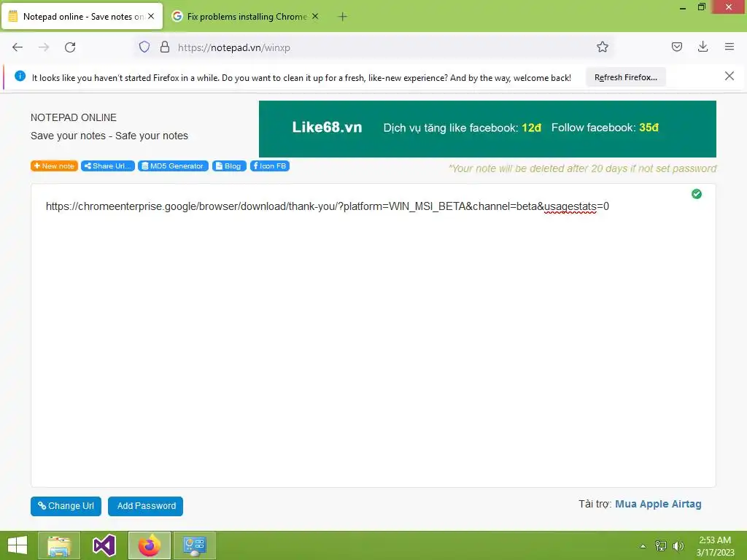Open the Firefox hamburger menu
Screen dimensions: 747x560
pos(729,47)
